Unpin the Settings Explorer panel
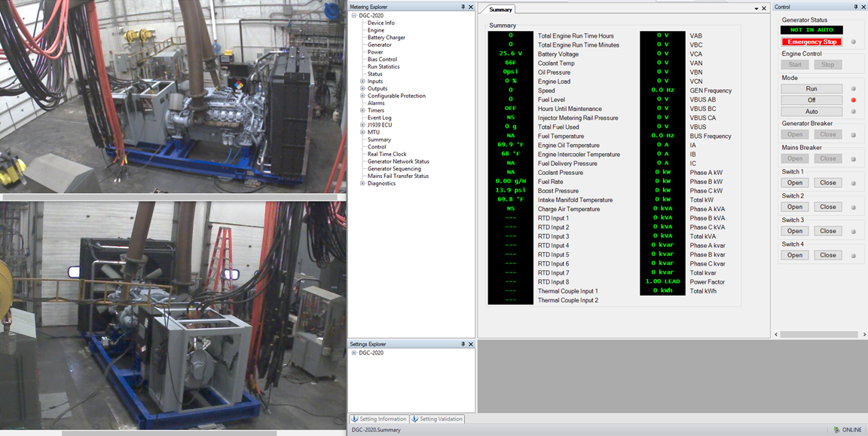Image resolution: width=868 pixels, height=436 pixels. (463, 344)
